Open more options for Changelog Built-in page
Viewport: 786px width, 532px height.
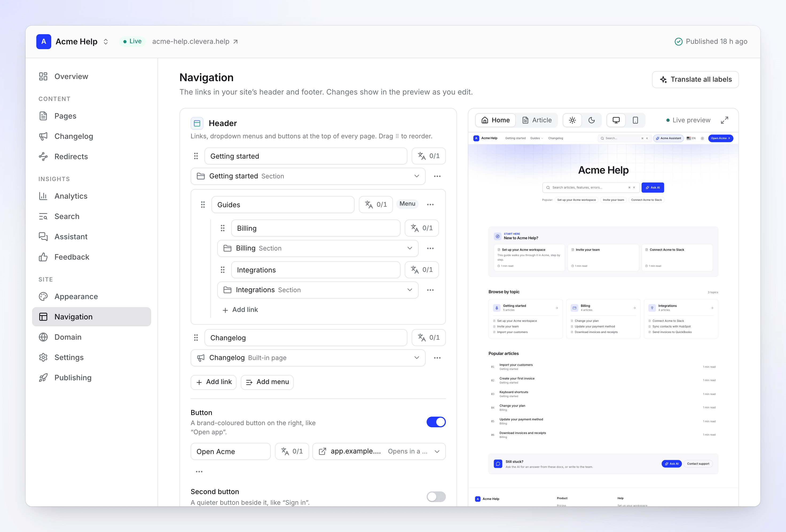tap(437, 358)
